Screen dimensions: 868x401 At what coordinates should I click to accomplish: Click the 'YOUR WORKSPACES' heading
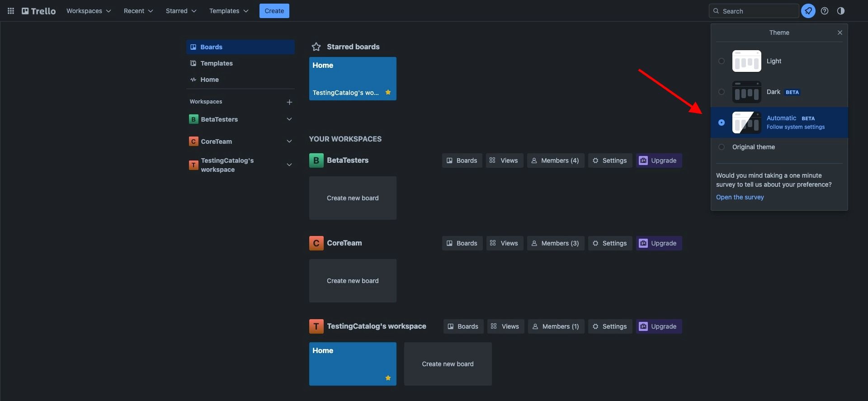pyautogui.click(x=345, y=139)
